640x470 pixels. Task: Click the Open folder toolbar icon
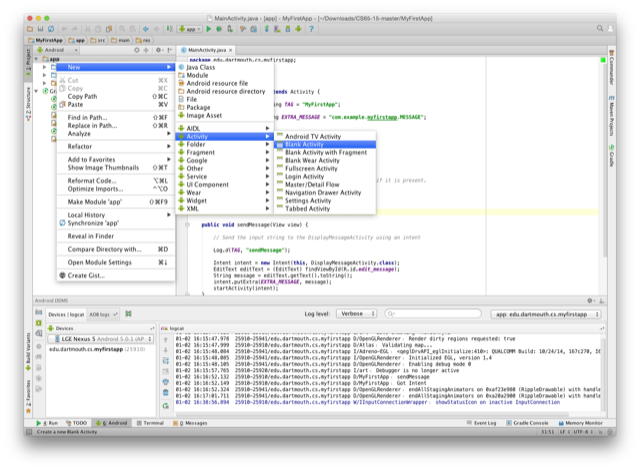(x=30, y=29)
